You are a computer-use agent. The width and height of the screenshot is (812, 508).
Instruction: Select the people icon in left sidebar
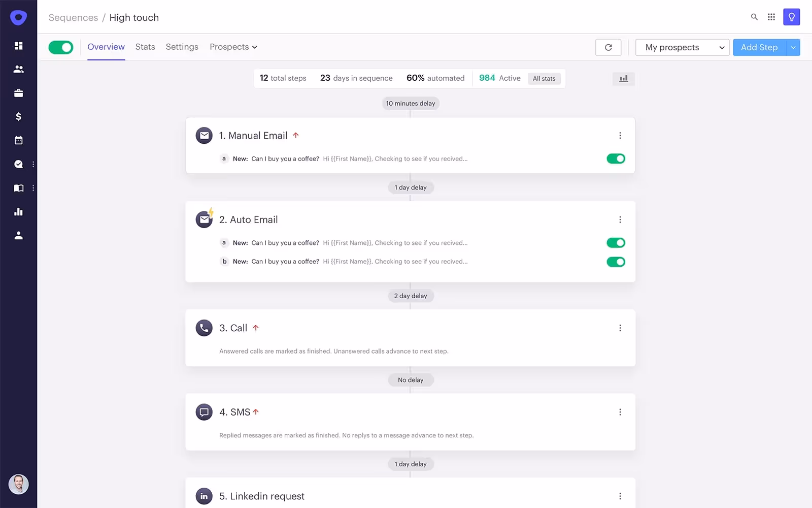tap(18, 69)
